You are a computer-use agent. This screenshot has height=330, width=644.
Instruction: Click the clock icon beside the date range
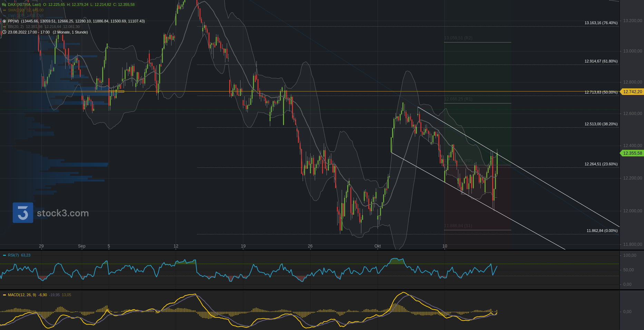pyautogui.click(x=4, y=32)
